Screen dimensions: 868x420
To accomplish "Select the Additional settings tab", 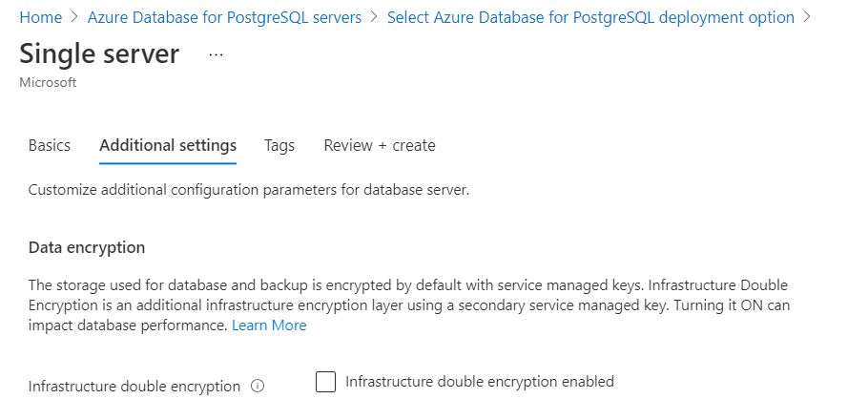I will [x=168, y=146].
